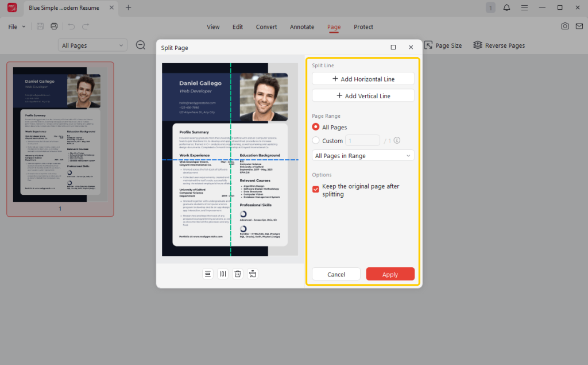Viewport: 588px width, 365px height.
Task: Switch to the Annotate tab
Action: (x=301, y=27)
